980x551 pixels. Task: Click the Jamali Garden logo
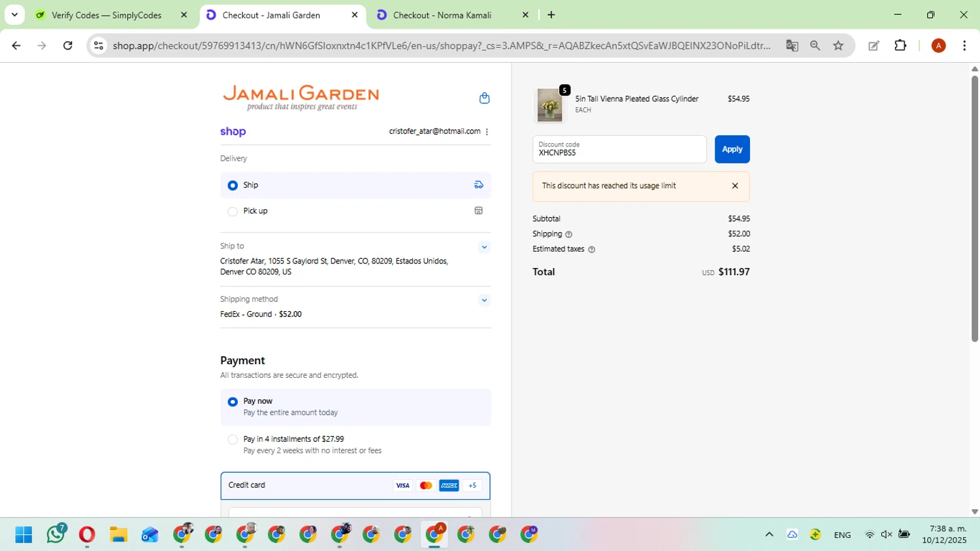pyautogui.click(x=301, y=97)
